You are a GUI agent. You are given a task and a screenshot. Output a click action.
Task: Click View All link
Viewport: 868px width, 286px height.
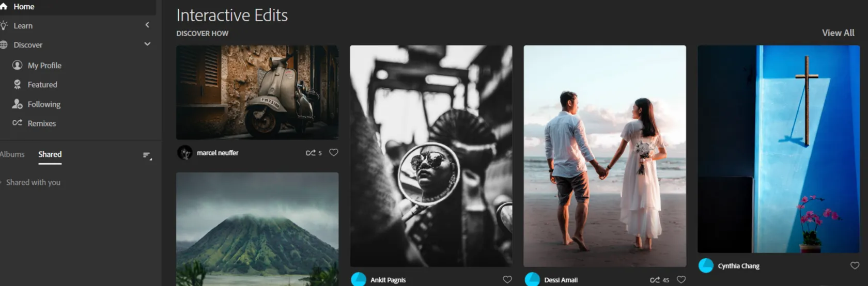coord(838,33)
